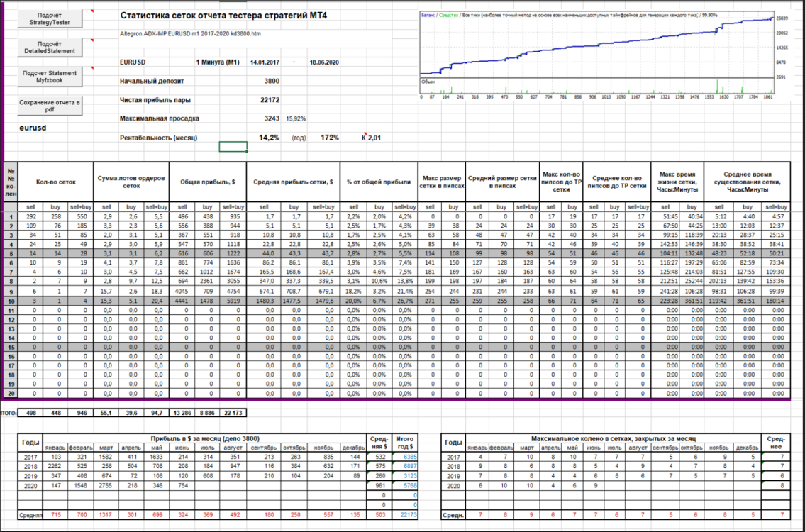The height and width of the screenshot is (532, 805).
Task: Select the report title 'Статистика сеток отчета тестера стратегий МТ4'
Action: coord(223,16)
